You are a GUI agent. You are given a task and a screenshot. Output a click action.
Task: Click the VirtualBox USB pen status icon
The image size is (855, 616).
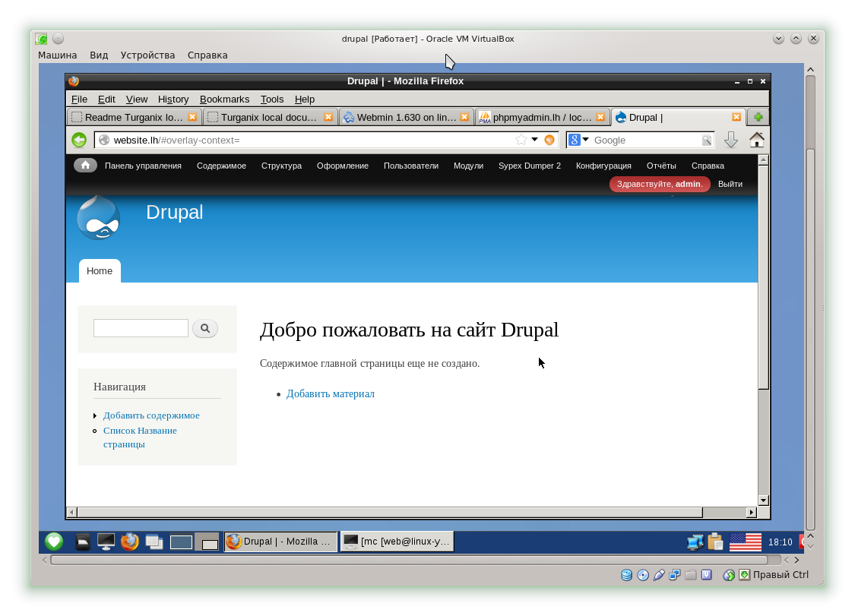click(x=659, y=575)
